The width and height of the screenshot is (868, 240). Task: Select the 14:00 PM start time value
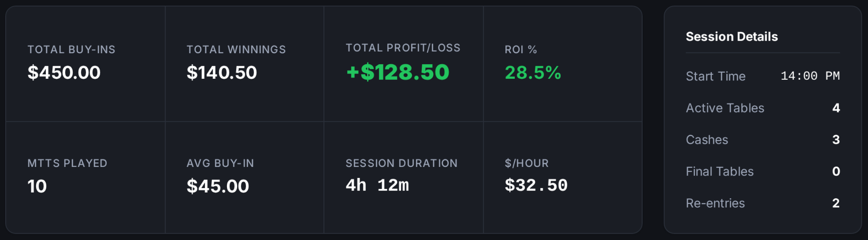[x=810, y=76]
